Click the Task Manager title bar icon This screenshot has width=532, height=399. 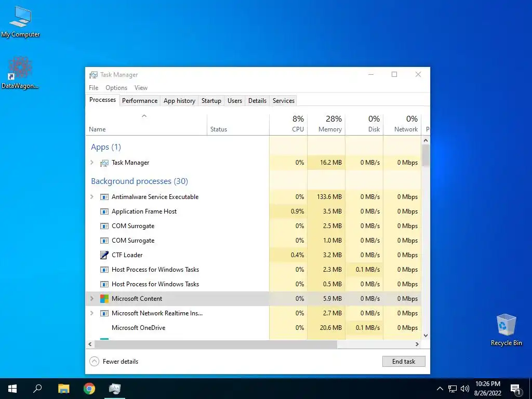tap(94, 75)
